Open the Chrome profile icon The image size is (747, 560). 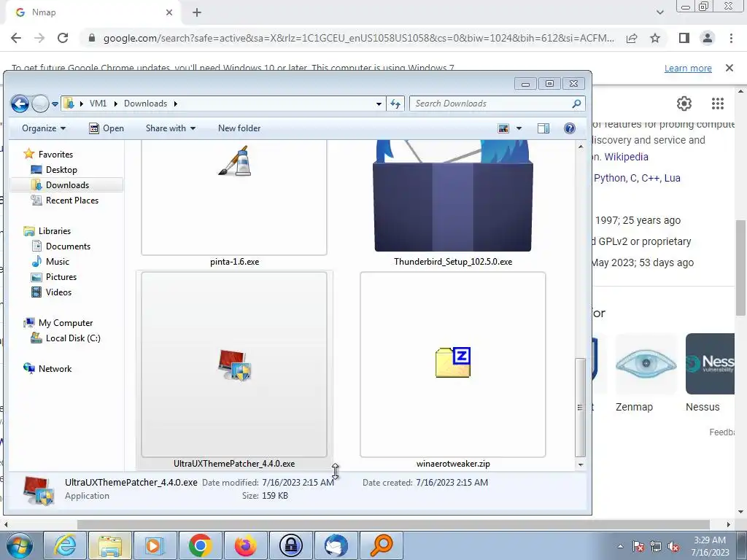(708, 38)
